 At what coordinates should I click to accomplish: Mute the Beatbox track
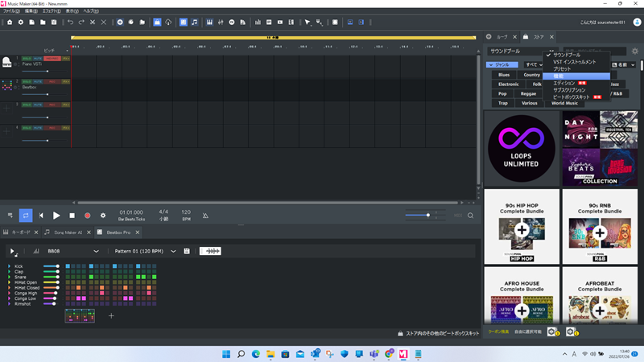(38, 81)
